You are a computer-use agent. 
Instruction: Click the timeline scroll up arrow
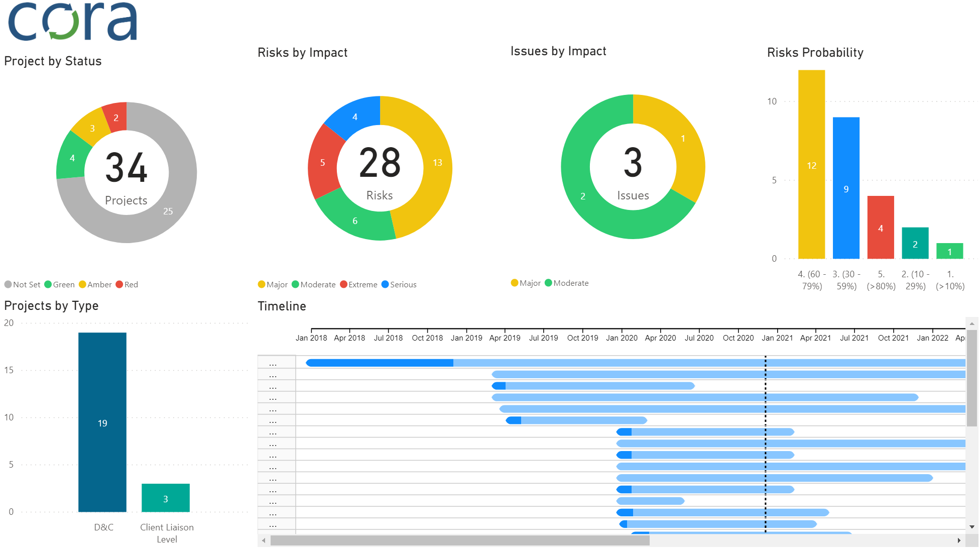(x=972, y=323)
